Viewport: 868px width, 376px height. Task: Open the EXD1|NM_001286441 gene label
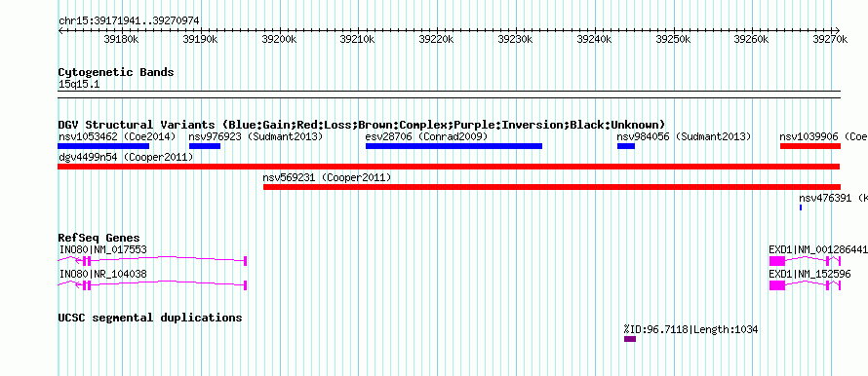[x=818, y=250]
